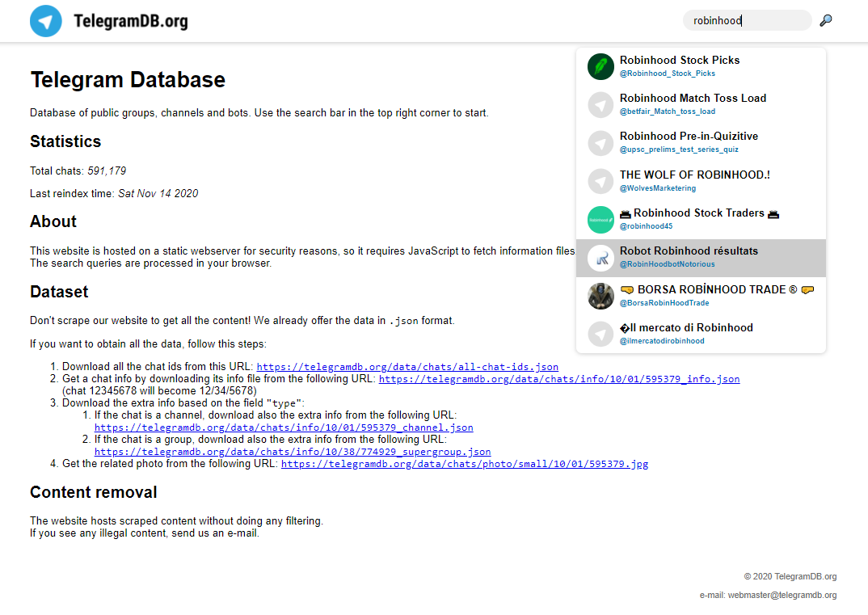Screen dimensions: 868x615
Task: Click the Dataset heading
Action: point(59,292)
